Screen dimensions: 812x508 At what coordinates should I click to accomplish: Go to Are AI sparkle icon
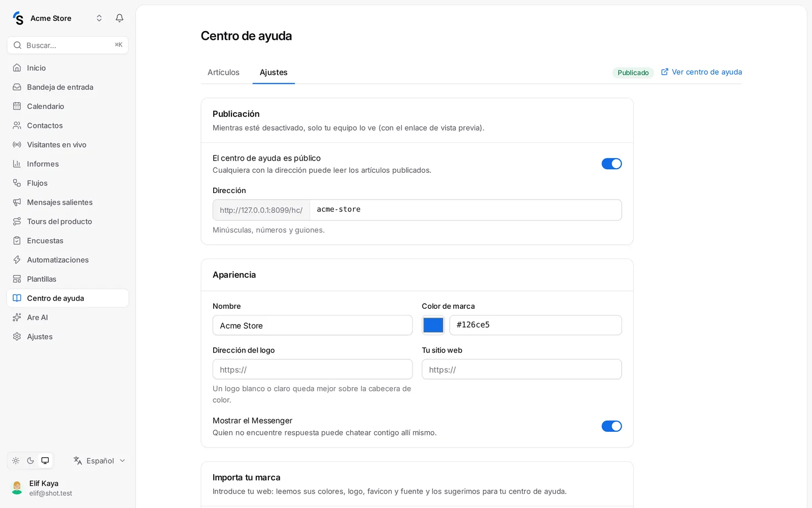coord(17,317)
